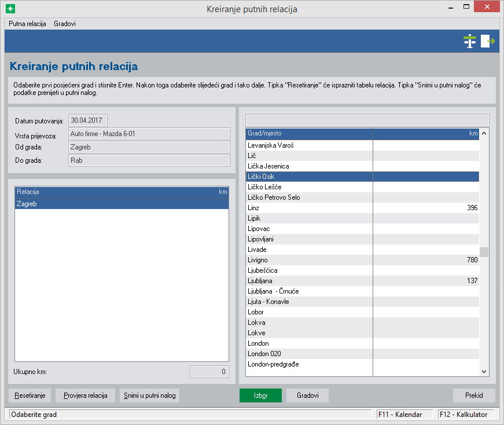This screenshot has width=504, height=425.
Task: Click the Prekid button
Action: coord(474,395)
